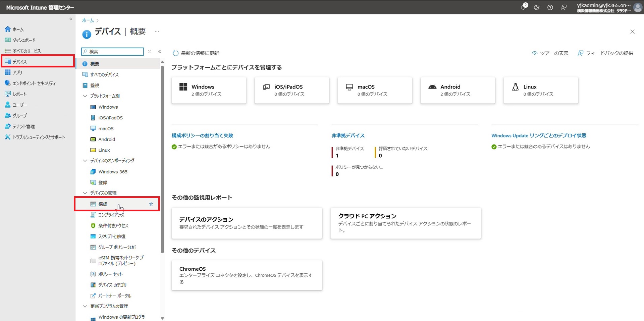The height and width of the screenshot is (321, 644).
Task: Open the notifications bell icon
Action: tap(524, 7)
